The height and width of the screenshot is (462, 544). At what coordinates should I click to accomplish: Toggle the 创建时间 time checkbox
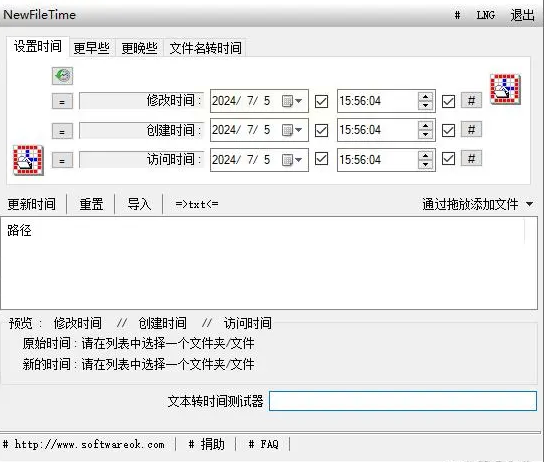coord(448,130)
